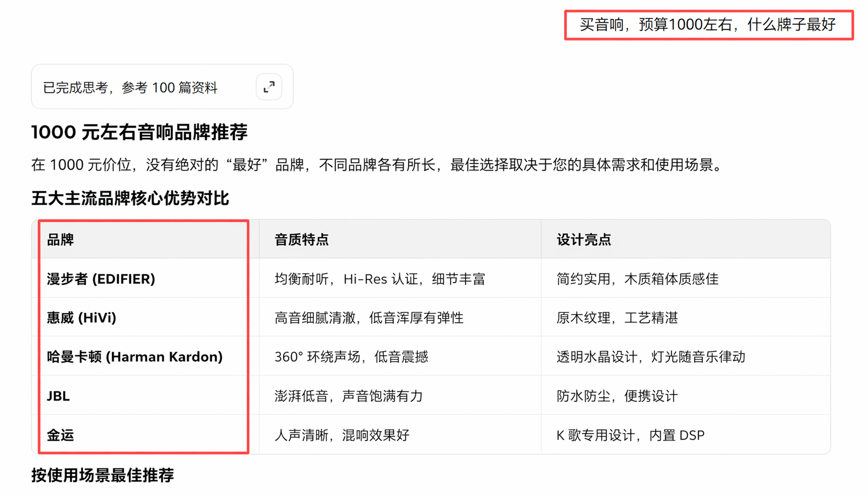
Task: Select the K 歌专用设计 cell
Action: 686,435
